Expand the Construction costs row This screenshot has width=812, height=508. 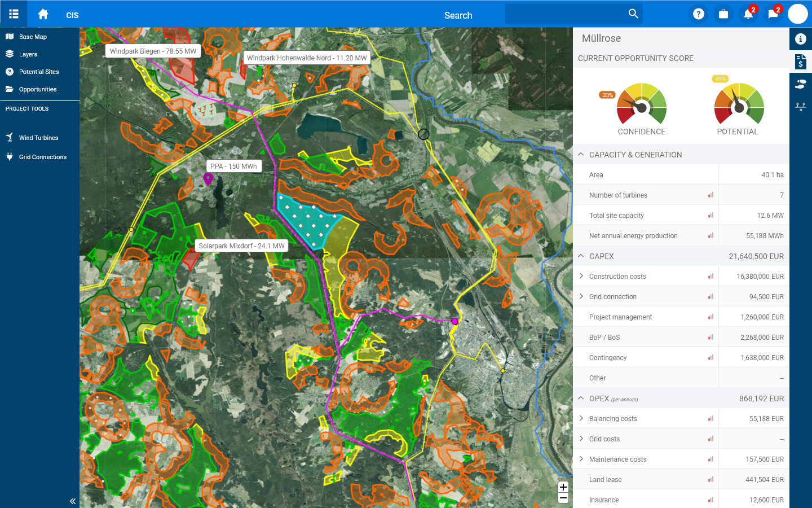pos(581,276)
